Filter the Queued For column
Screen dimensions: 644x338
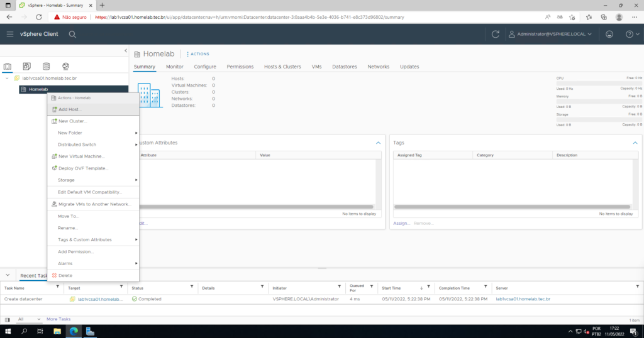pos(371,286)
